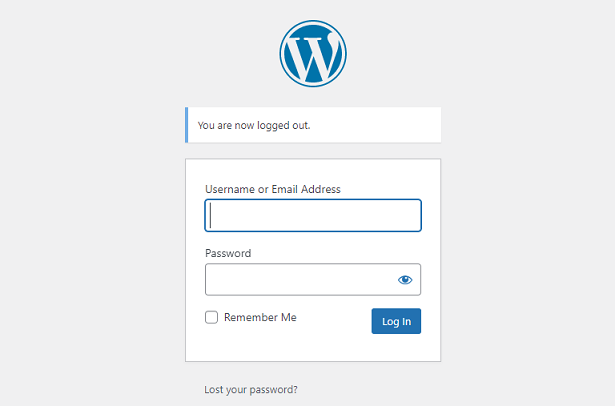
Task: Go to WordPress.org via the W logo
Action: (x=313, y=54)
